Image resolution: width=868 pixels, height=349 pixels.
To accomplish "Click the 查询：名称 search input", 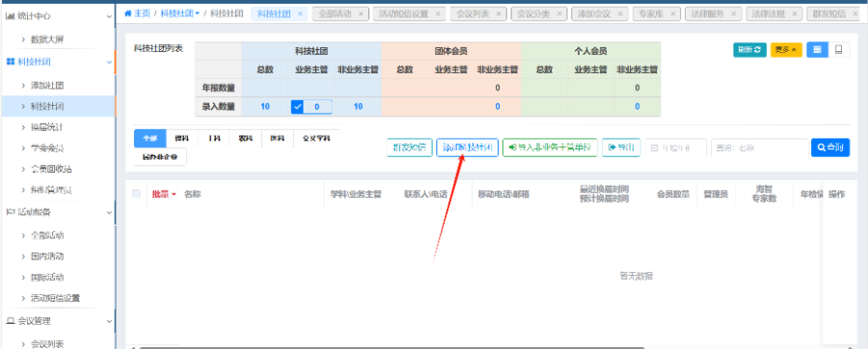I will tap(760, 148).
